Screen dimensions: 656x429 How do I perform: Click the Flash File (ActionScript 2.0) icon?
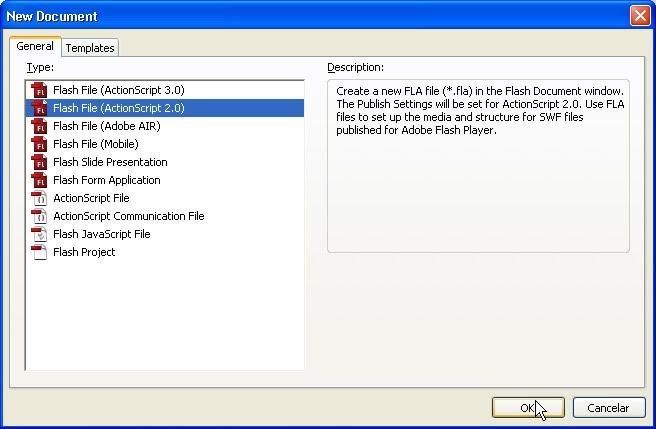pos(39,108)
